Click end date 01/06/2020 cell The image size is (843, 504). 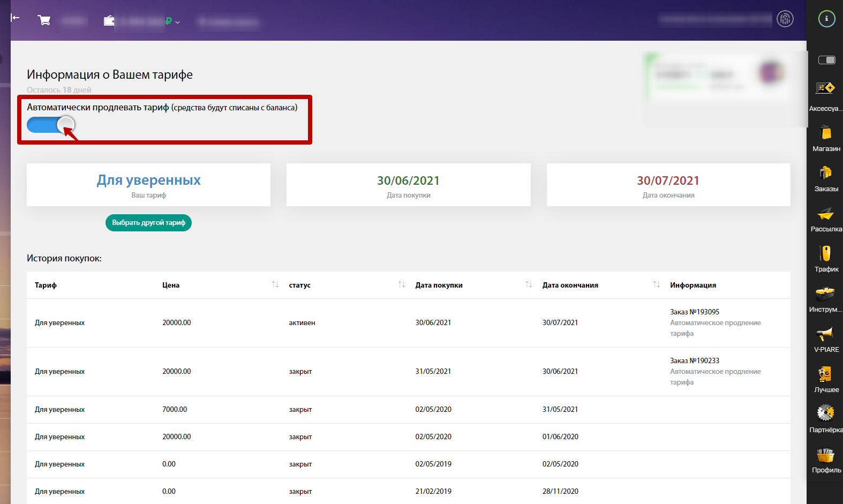tap(560, 437)
